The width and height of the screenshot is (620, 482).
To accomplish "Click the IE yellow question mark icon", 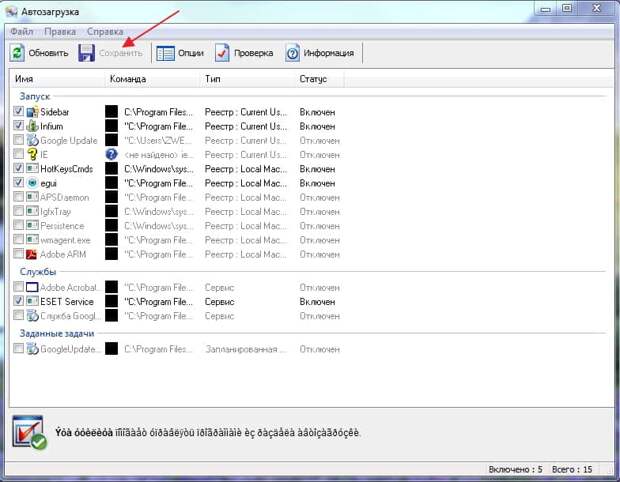I will click(x=32, y=154).
